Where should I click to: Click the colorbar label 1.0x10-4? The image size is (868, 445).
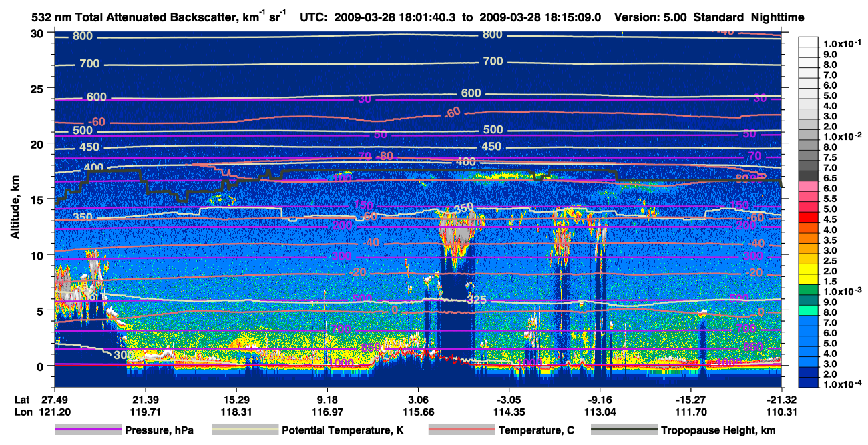point(842,384)
